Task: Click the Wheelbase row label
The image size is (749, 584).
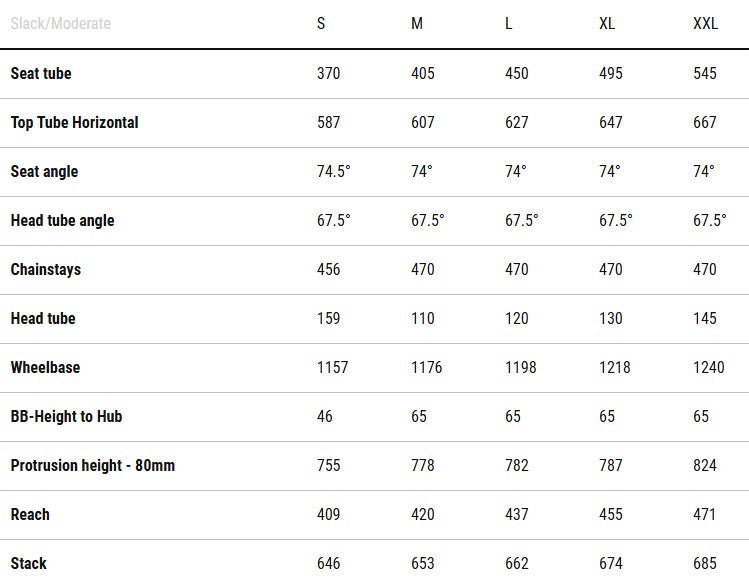Action: coord(45,367)
